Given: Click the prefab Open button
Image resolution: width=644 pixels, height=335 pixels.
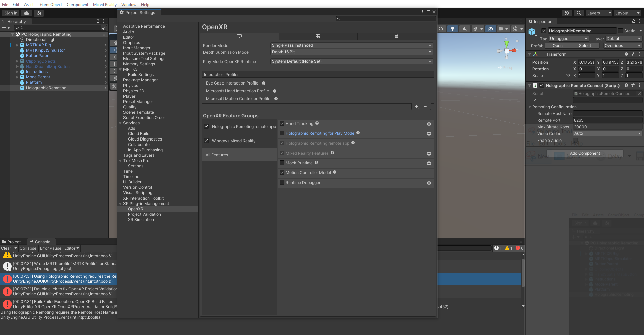Looking at the screenshot, I should point(557,46).
